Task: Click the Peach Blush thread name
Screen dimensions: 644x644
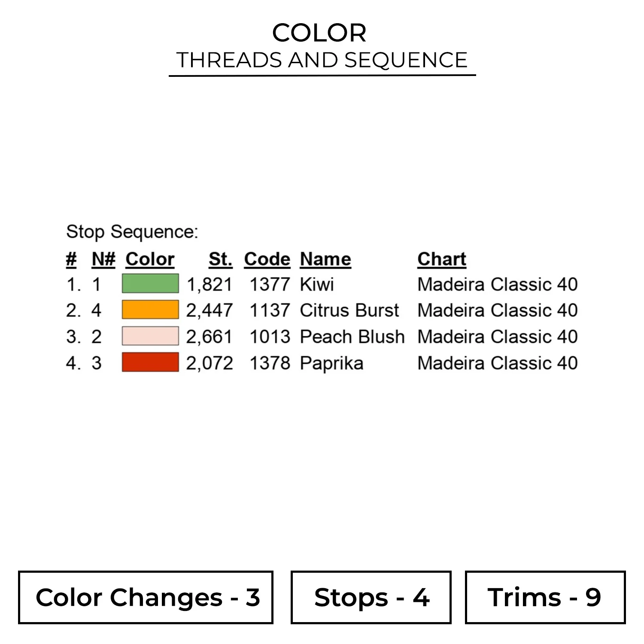Action: (x=352, y=337)
